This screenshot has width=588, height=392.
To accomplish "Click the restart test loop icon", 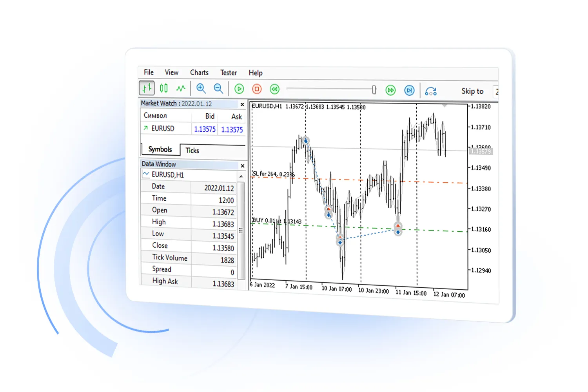I will click(431, 91).
